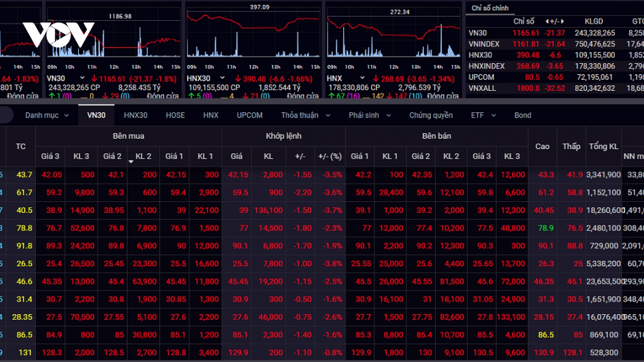The height and width of the screenshot is (362, 644).
Task: Open the HNX index chart selector dropdown
Action: click(x=362, y=78)
